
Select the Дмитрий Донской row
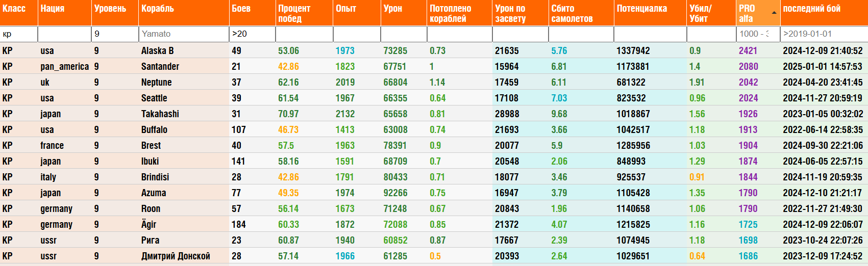[x=176, y=256]
